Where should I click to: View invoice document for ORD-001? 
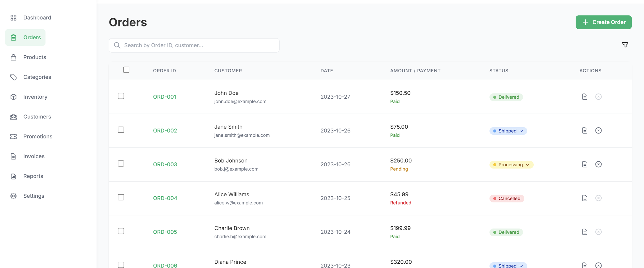585,97
